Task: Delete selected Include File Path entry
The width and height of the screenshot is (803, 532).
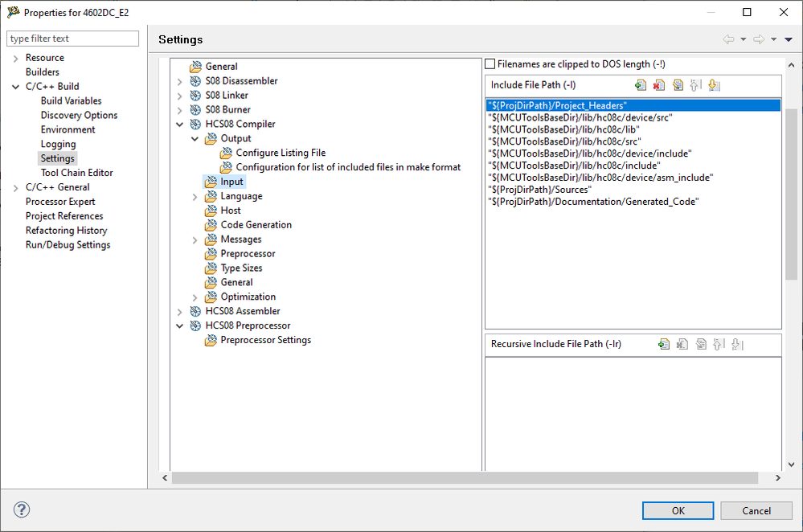Action: point(659,85)
